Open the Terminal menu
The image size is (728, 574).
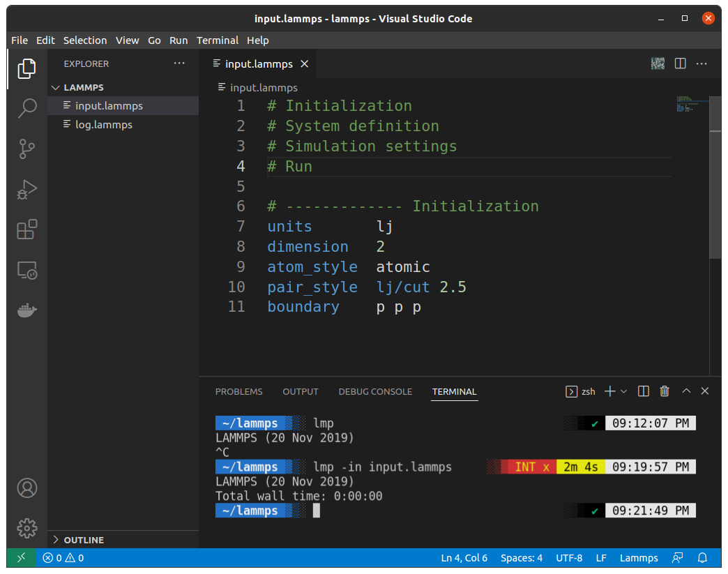(x=218, y=40)
